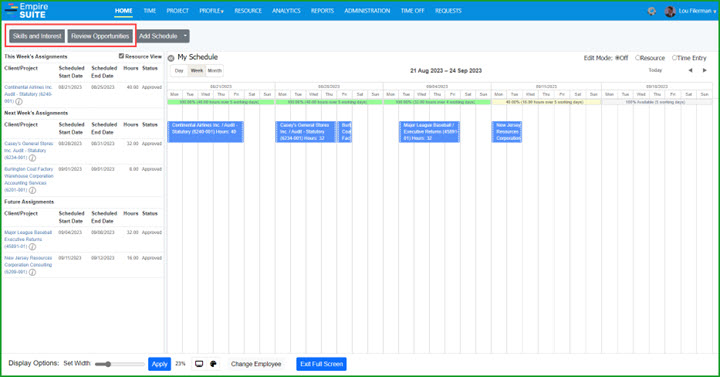The height and width of the screenshot is (377, 720).
Task: Open the PROFILE dropdown menu
Action: (x=211, y=11)
